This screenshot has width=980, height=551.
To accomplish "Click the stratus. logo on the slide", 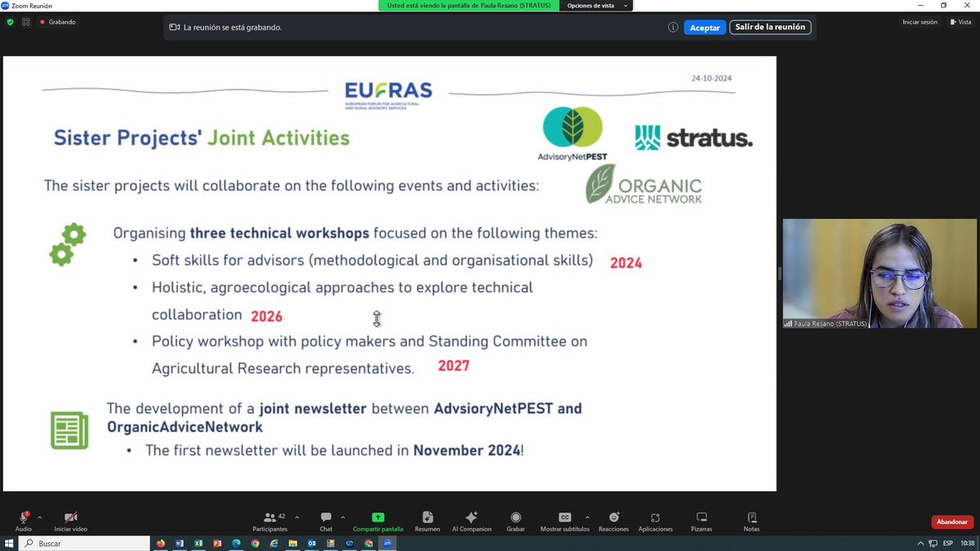I will tap(693, 137).
